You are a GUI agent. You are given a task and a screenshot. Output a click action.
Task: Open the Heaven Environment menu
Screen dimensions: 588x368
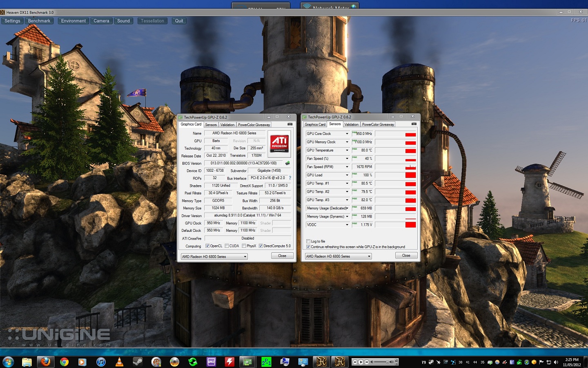click(x=73, y=21)
